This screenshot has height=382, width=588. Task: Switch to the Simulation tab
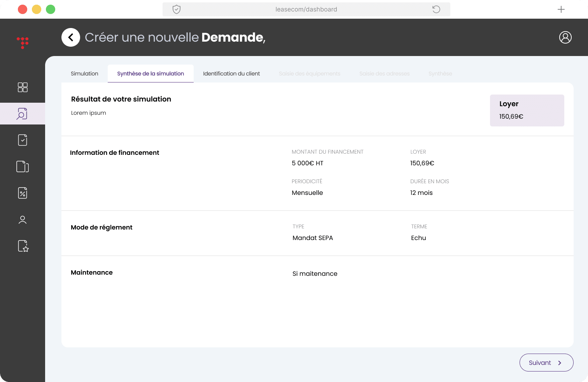click(84, 74)
